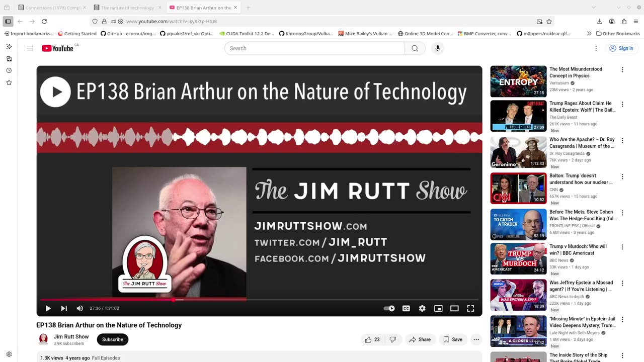Share the video via Share button

click(x=420, y=339)
